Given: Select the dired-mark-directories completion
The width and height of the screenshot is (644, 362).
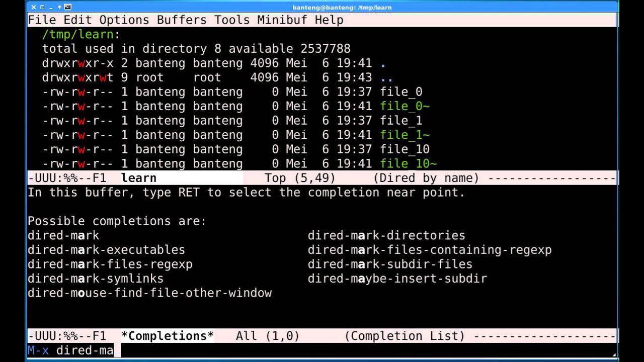Looking at the screenshot, I should point(386,235).
